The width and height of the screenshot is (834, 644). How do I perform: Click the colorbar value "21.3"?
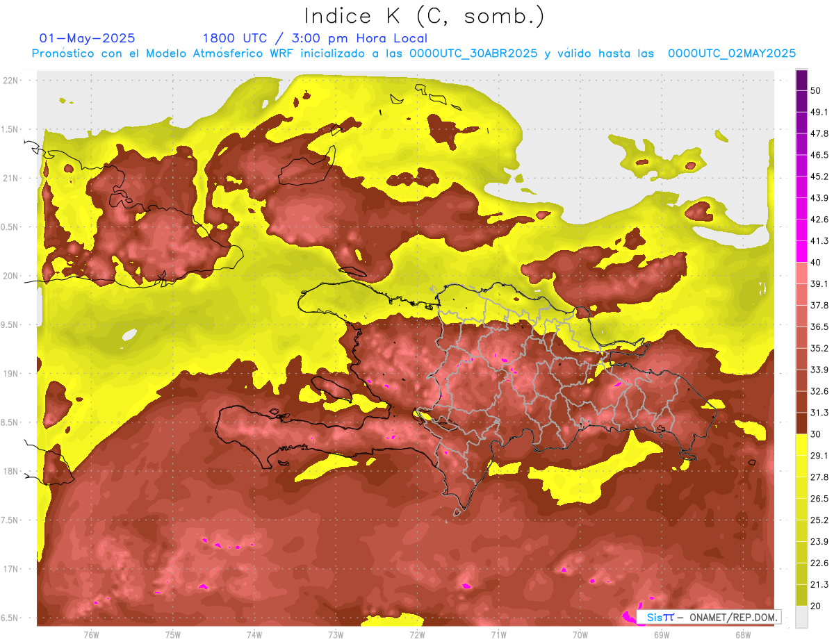pos(819,585)
